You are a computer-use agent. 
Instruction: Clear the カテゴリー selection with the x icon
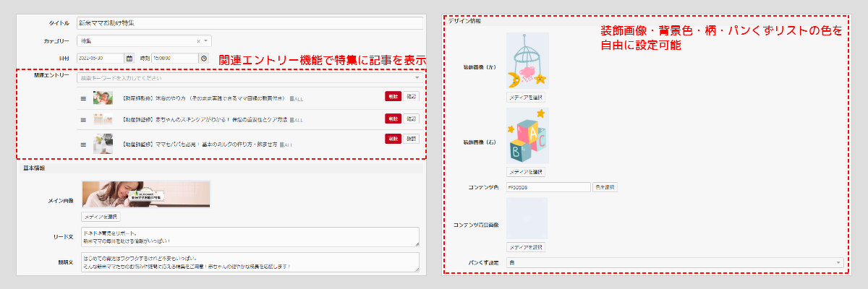(199, 41)
